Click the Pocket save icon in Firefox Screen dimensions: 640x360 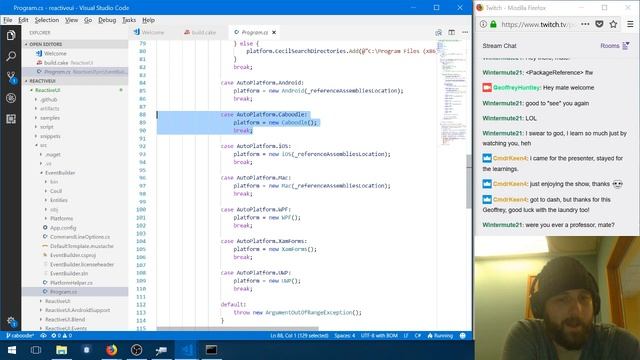click(x=599, y=24)
